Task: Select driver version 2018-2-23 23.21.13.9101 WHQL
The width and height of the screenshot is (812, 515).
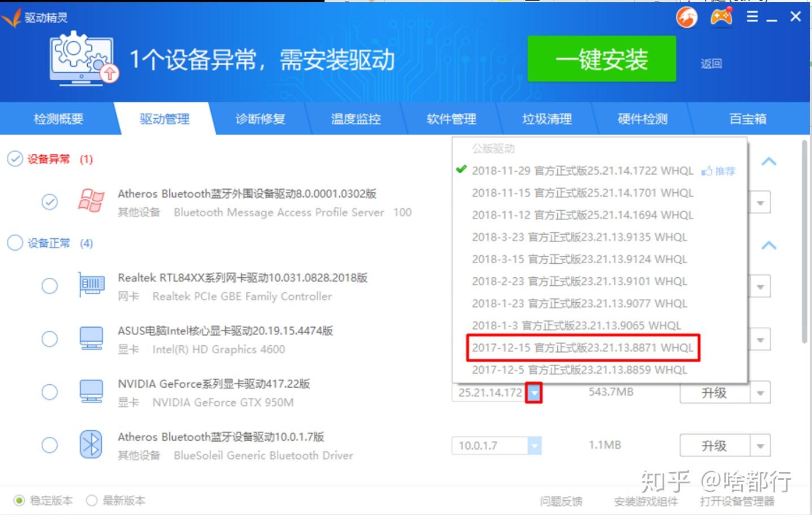Action: 579,281
